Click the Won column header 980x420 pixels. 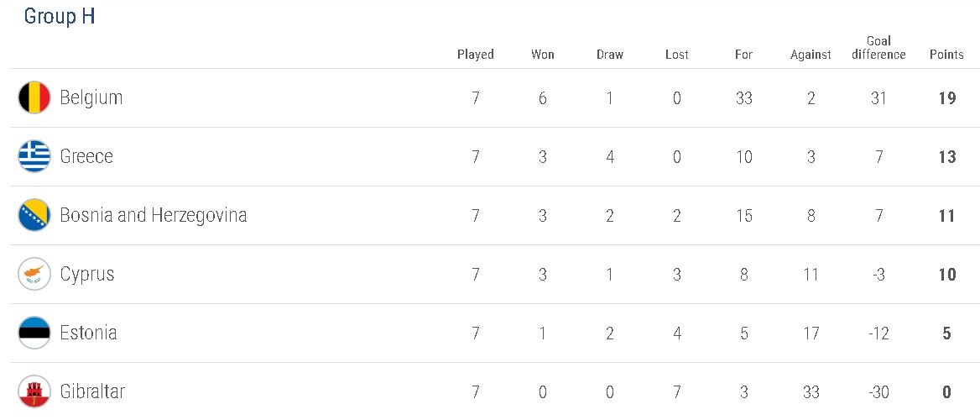pos(543,55)
